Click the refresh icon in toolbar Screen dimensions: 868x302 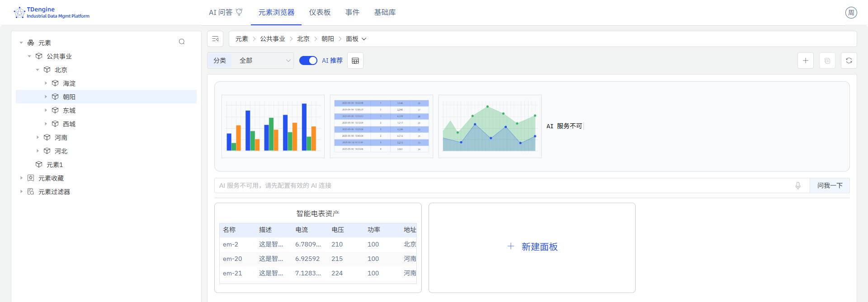pos(849,60)
